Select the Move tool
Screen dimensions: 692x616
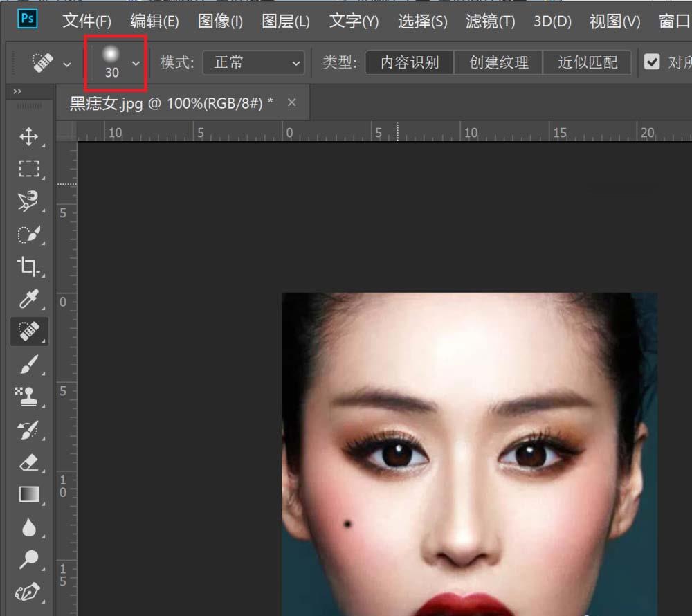point(29,137)
